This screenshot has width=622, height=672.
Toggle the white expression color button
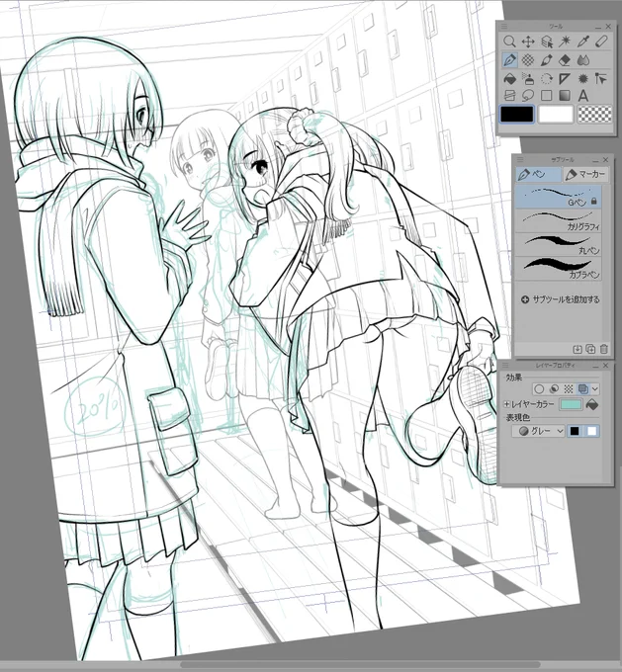(591, 431)
